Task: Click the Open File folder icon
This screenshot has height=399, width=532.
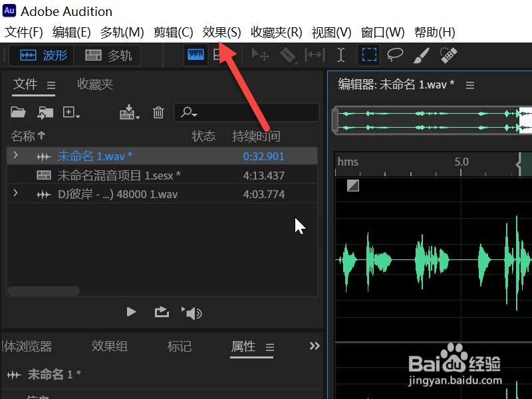Action: [x=18, y=112]
